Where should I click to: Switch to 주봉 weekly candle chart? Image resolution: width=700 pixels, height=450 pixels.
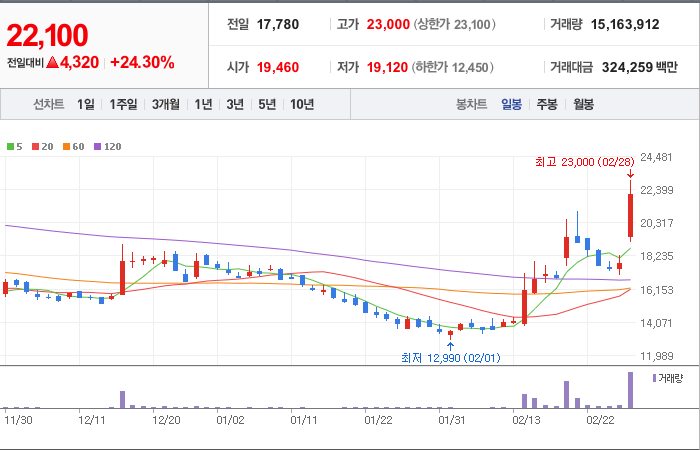pos(547,104)
